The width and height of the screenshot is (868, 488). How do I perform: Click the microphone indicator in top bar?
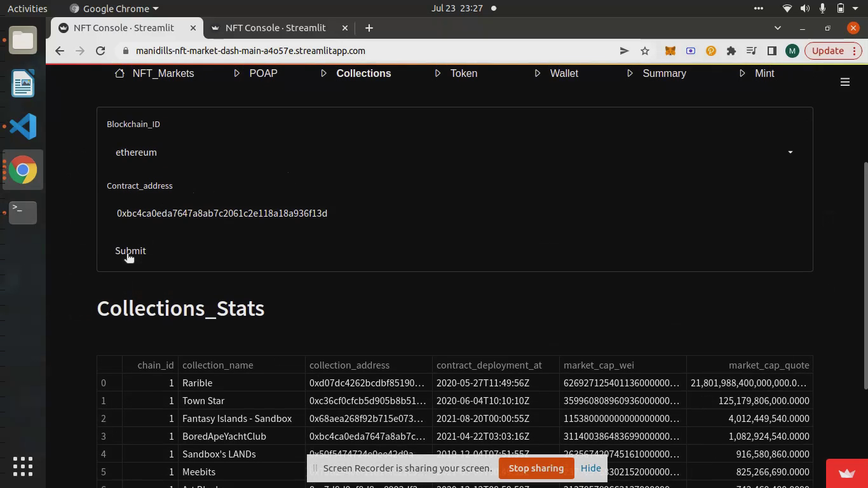point(822,8)
